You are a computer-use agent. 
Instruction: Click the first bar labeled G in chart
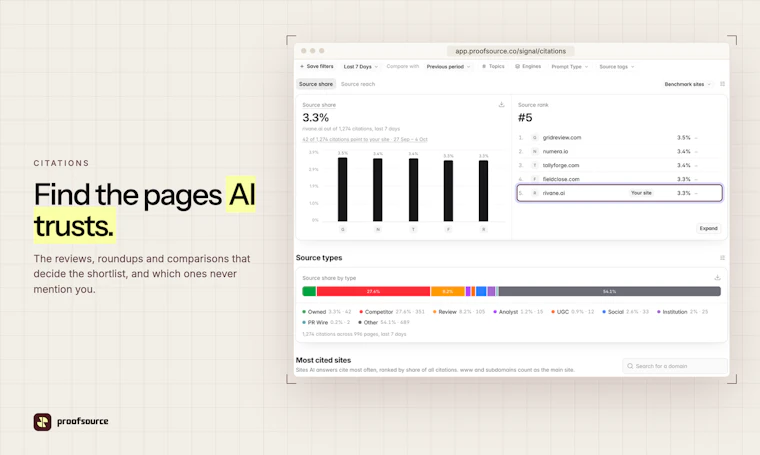point(343,189)
